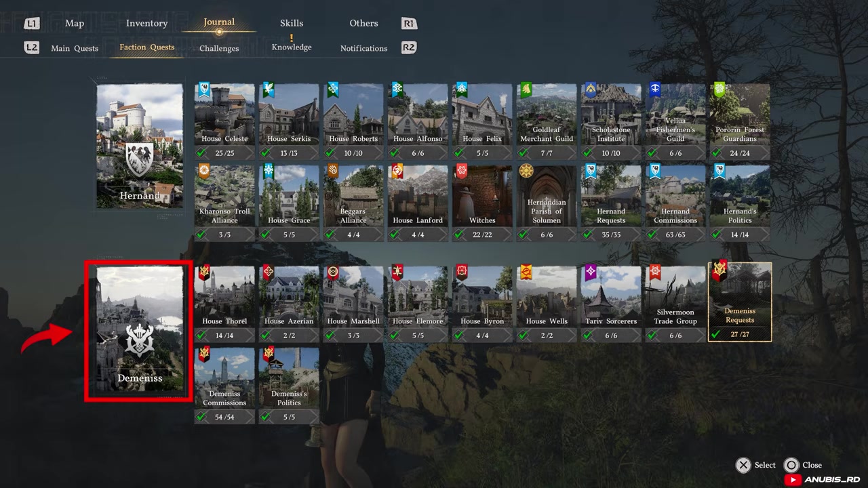Switch to the Main Quests tab

(x=75, y=48)
